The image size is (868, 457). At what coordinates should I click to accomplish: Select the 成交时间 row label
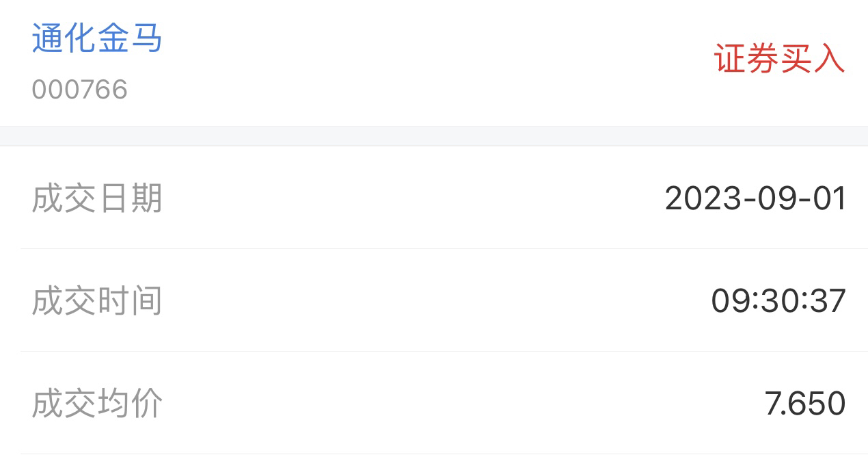tap(97, 301)
